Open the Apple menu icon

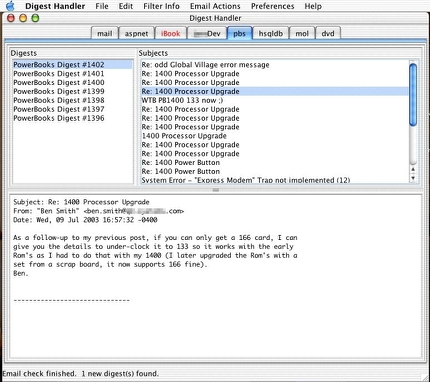[11, 6]
